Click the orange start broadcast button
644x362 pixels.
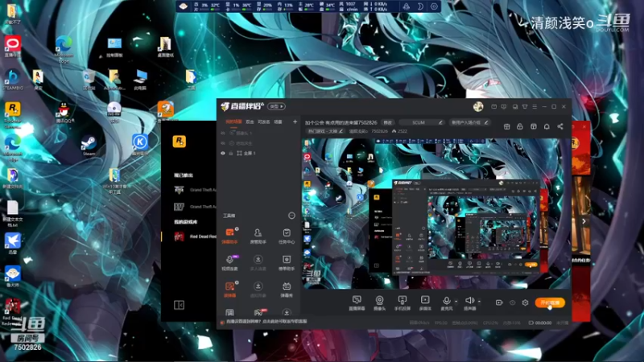550,302
